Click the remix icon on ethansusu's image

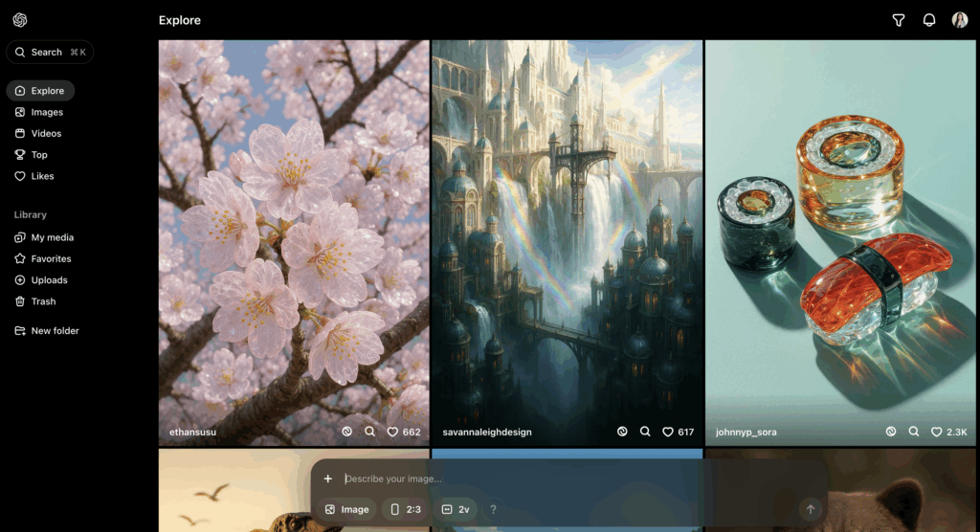pyautogui.click(x=346, y=432)
